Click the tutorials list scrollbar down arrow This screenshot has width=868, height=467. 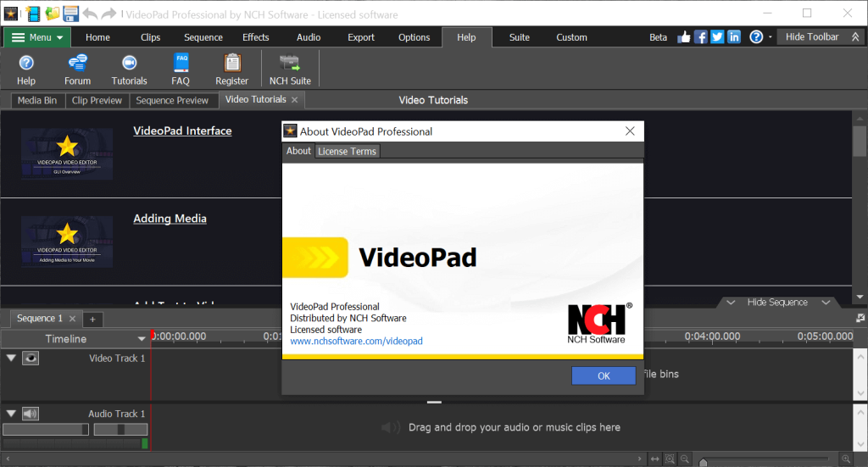pyautogui.click(x=860, y=297)
